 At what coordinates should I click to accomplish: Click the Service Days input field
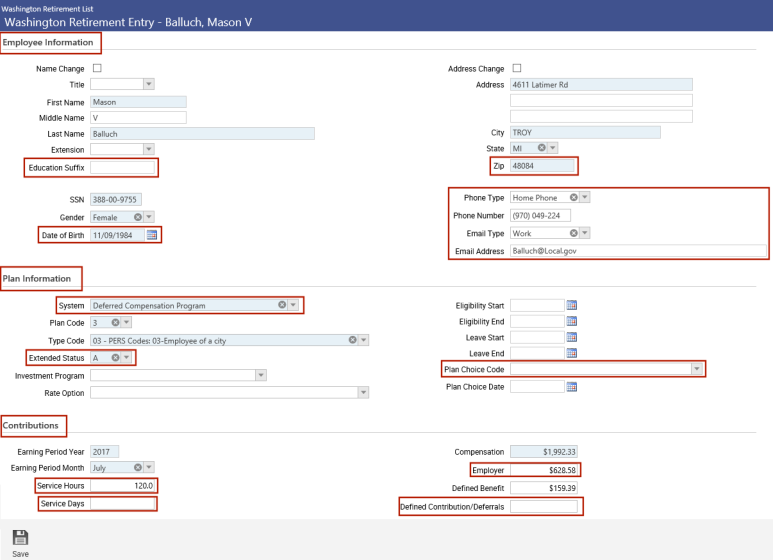tap(122, 504)
